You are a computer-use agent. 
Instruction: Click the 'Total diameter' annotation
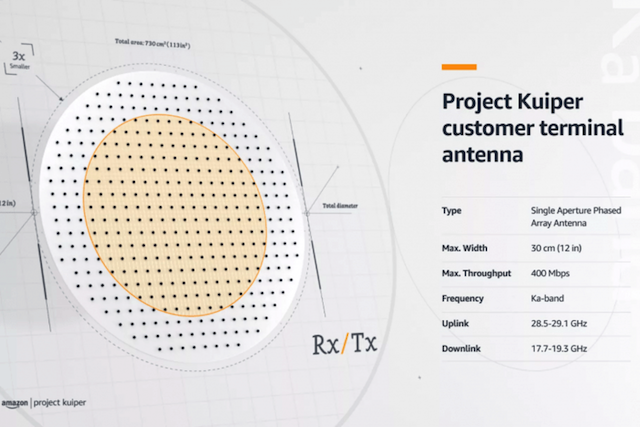[x=340, y=206]
